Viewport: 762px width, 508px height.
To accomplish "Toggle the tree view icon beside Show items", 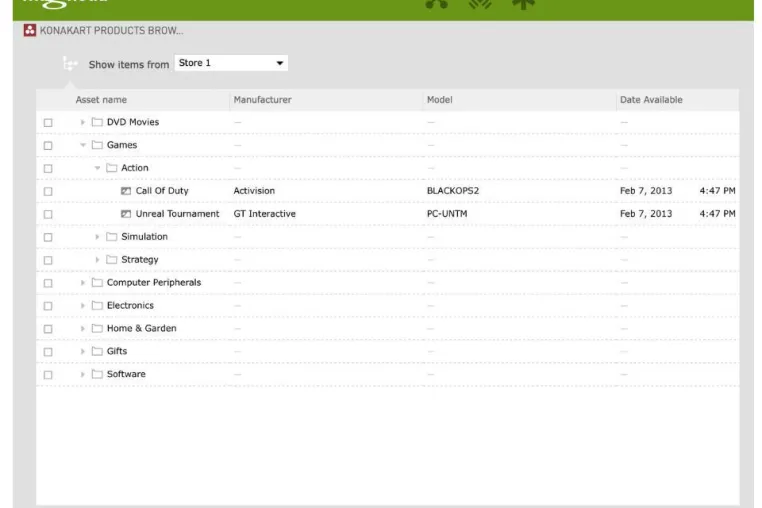I will tap(70, 64).
